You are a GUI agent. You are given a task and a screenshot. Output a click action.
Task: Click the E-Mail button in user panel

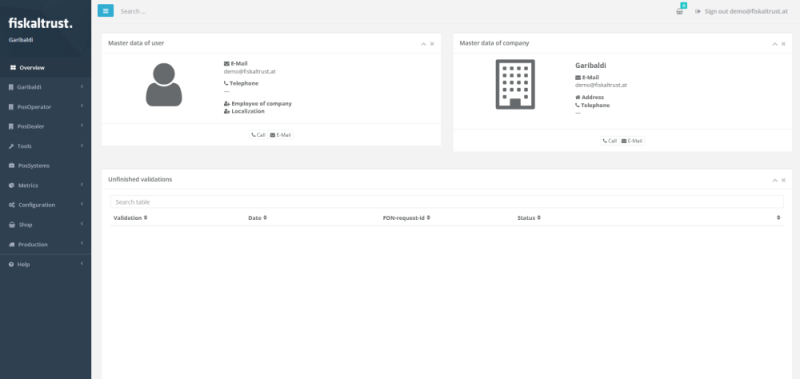coord(281,135)
